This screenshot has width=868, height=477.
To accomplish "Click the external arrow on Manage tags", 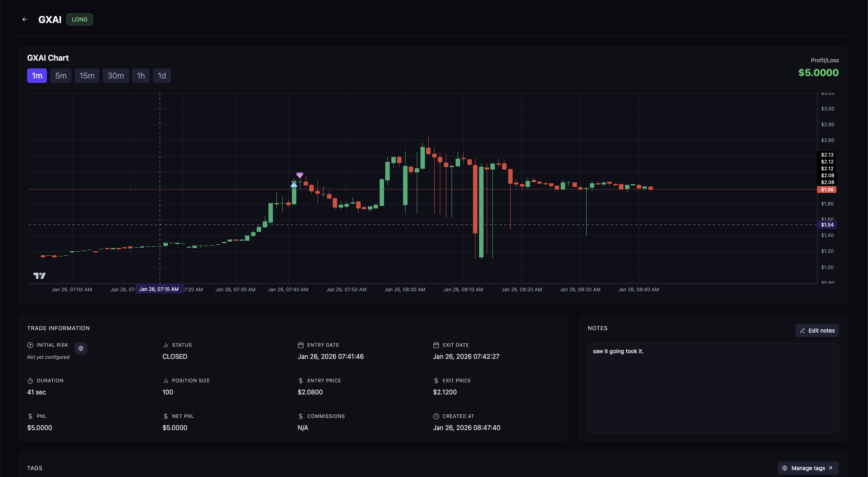I will point(830,468).
